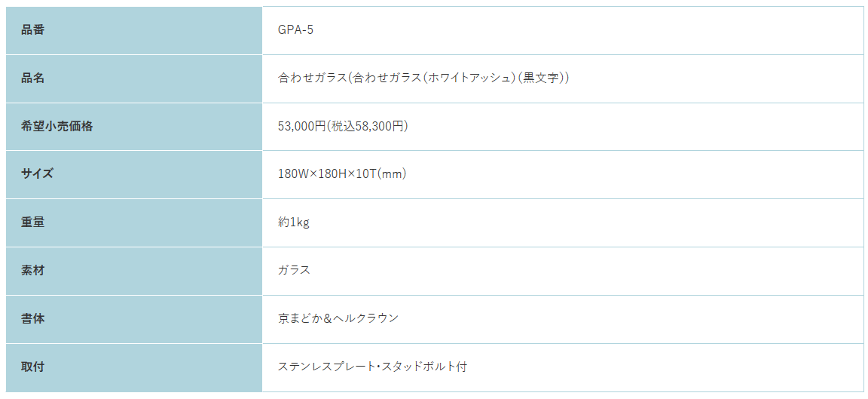Click the 約1kg weight value

(x=293, y=223)
